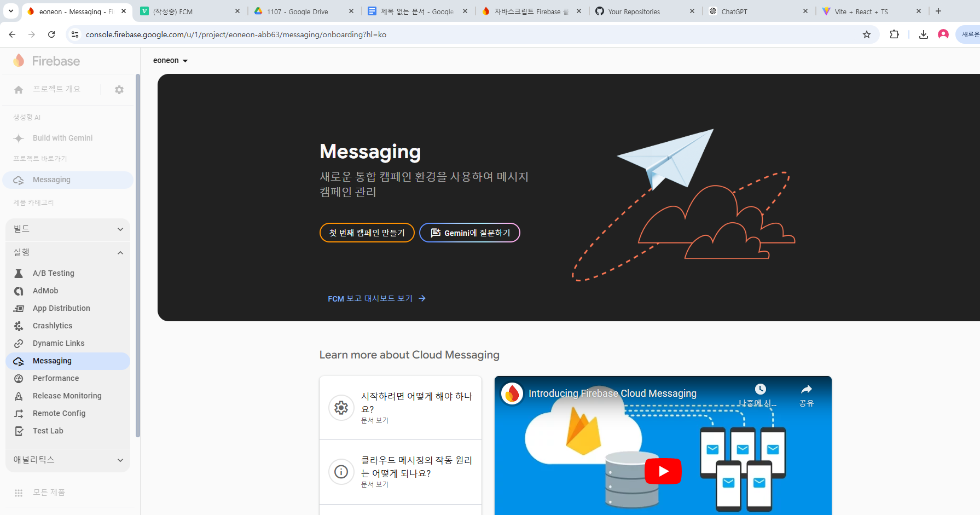Click the all products grid icon
The image size is (980, 515).
(x=19, y=493)
